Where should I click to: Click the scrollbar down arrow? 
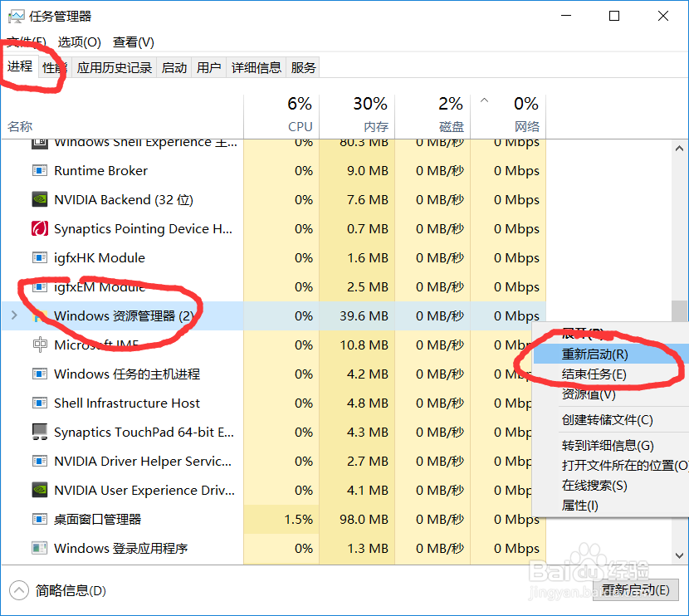click(x=679, y=555)
